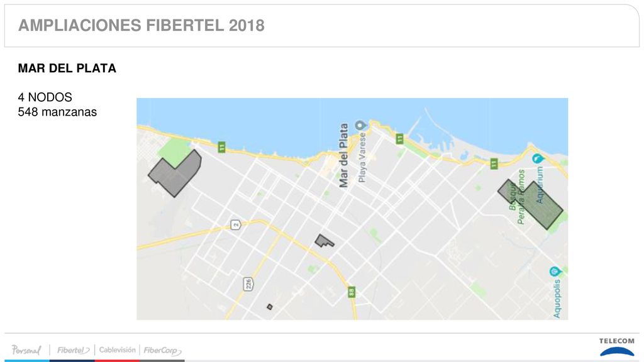Viewport: 644px width, 362px height.
Task: Click the AMPLIACIONES FIBERTEL 2018 title
Action: [142, 25]
